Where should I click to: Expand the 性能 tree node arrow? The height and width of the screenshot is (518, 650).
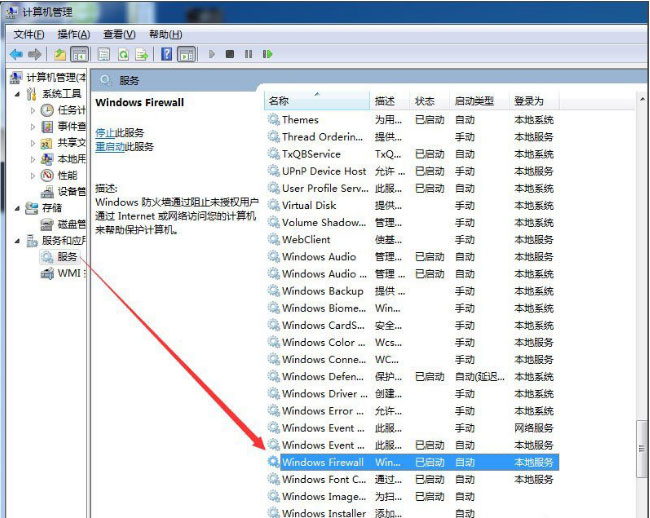(x=33, y=176)
